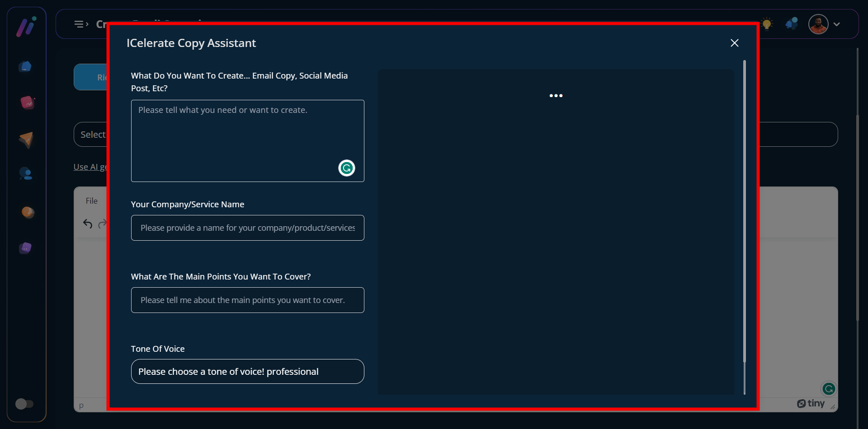This screenshot has width=868, height=429.
Task: Expand the user profile dropdown chevron
Action: [x=837, y=24]
